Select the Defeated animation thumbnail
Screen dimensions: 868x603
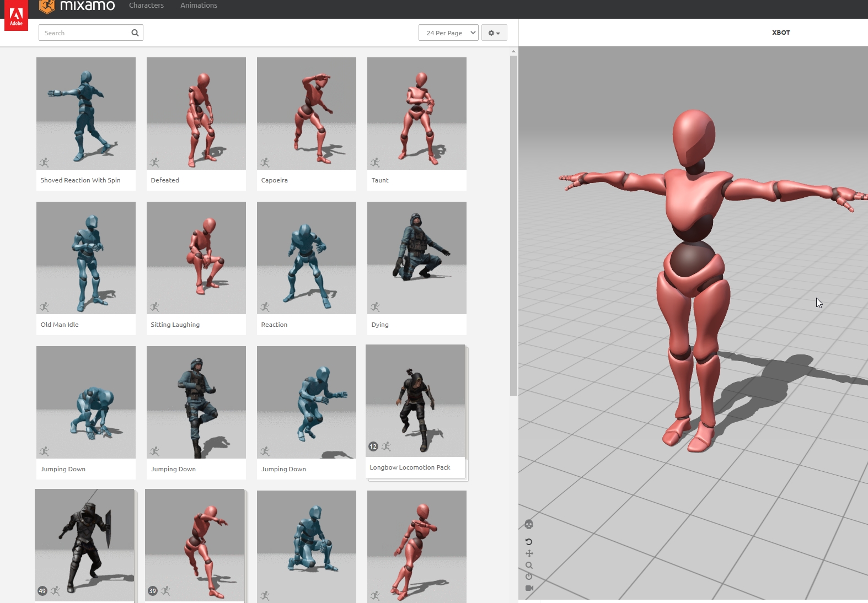(x=196, y=114)
